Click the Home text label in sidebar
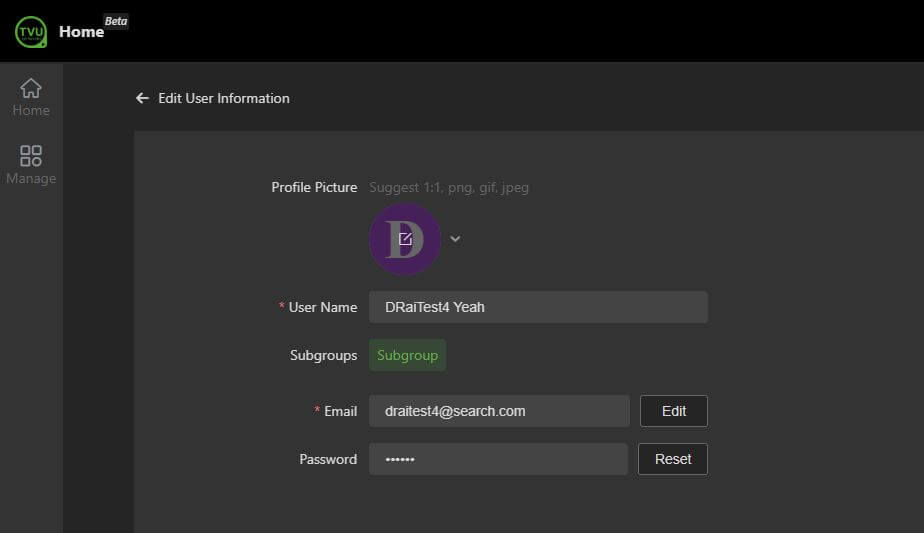 click(x=31, y=111)
